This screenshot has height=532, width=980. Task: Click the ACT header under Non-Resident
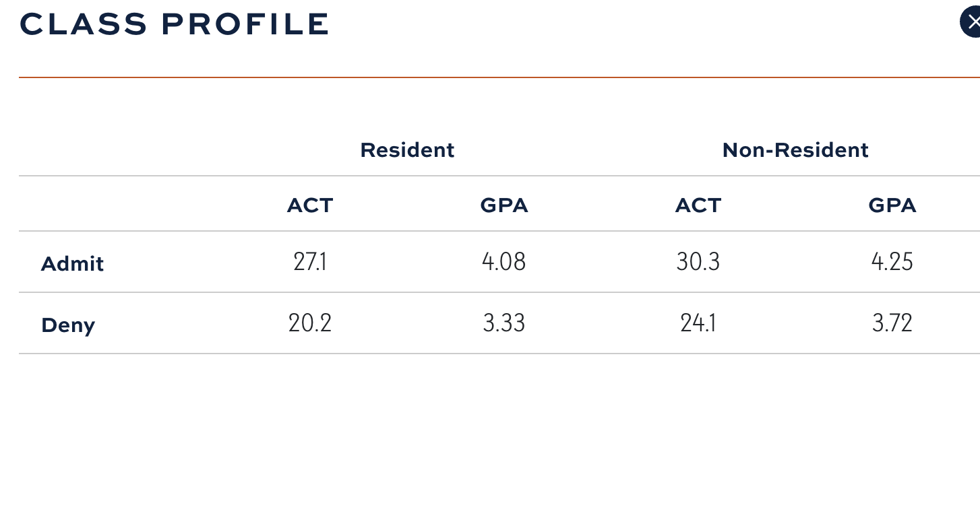coord(698,205)
